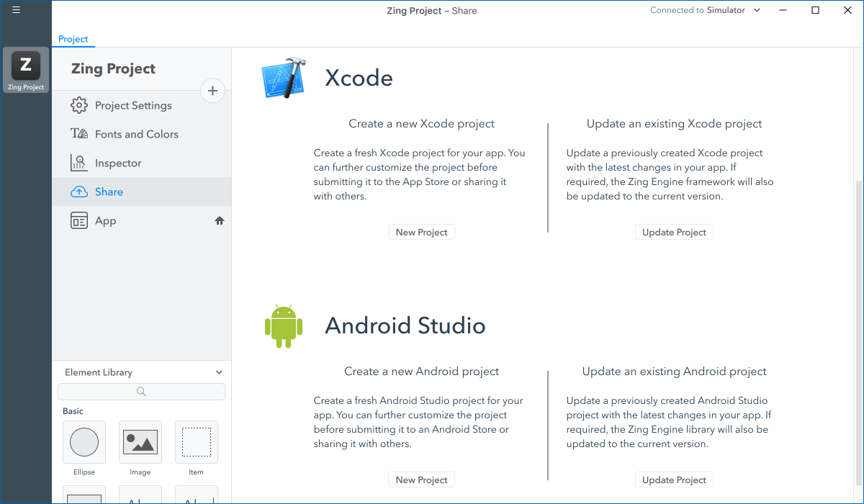
Task: Click the home icon next to App
Action: click(x=220, y=221)
